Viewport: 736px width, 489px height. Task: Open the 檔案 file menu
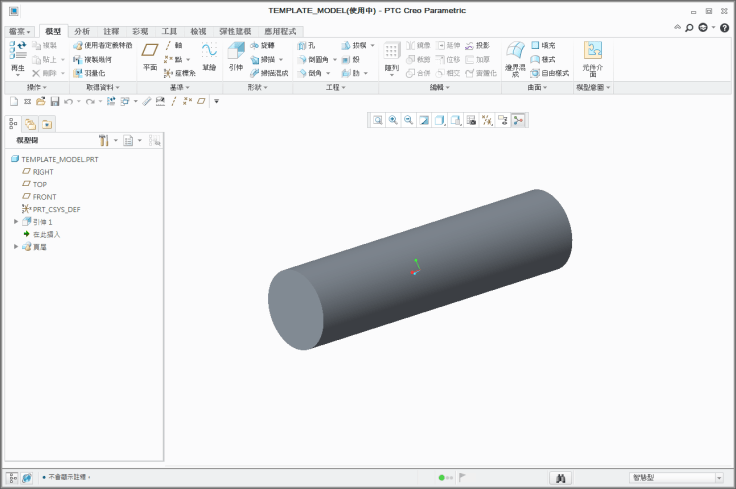pyautogui.click(x=19, y=32)
